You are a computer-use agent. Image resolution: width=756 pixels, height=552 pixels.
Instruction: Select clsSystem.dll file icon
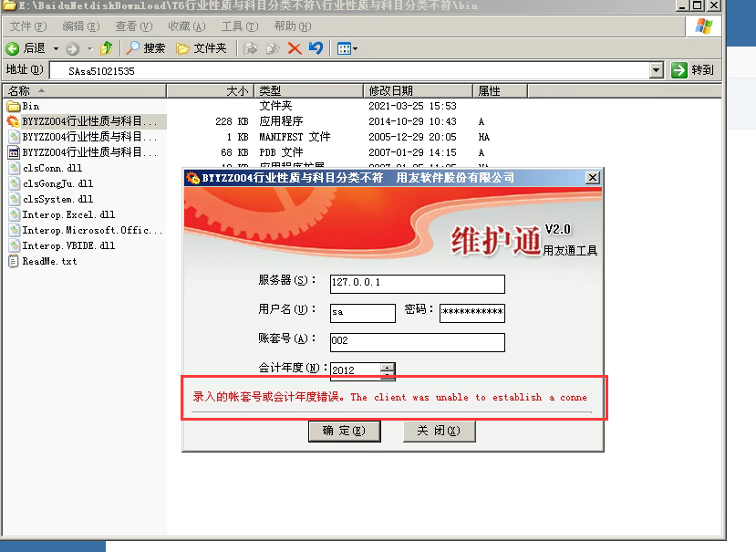[14, 199]
